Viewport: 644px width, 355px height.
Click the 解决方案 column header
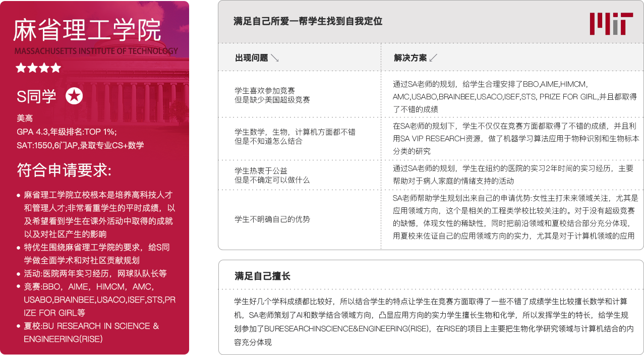(410, 57)
